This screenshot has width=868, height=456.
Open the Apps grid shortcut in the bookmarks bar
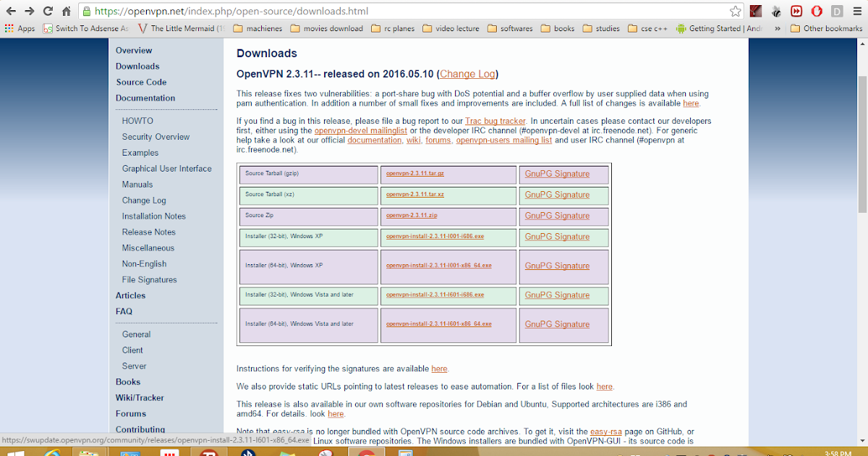[20, 29]
